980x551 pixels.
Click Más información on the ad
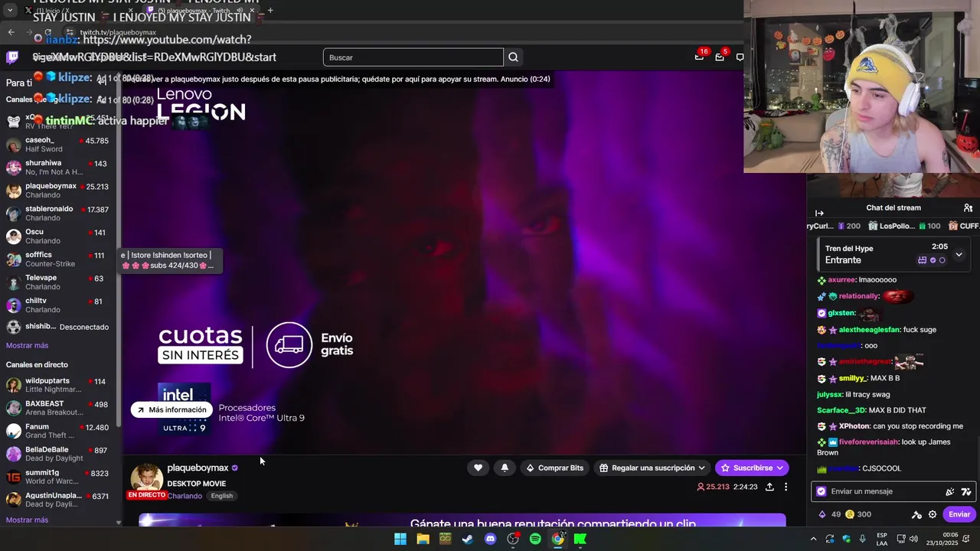click(x=171, y=409)
